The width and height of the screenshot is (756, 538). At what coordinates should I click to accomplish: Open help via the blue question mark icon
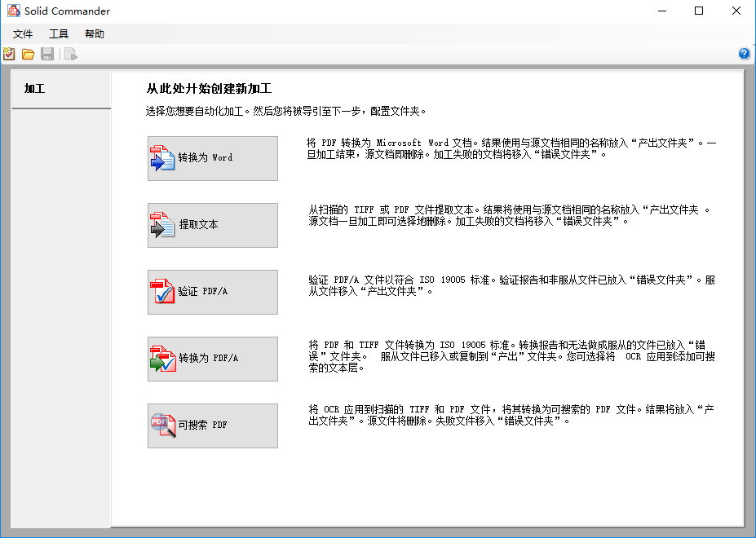pos(744,54)
